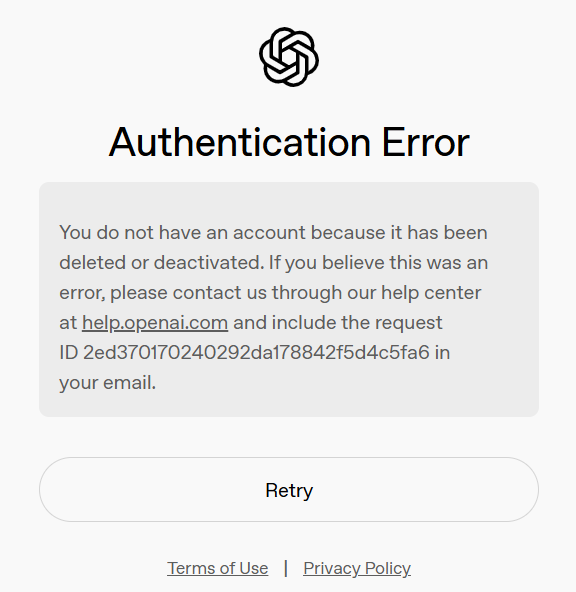Viewport: 576px width, 592px height.
Task: Click the word "deactivated." in the message
Action: point(209,262)
